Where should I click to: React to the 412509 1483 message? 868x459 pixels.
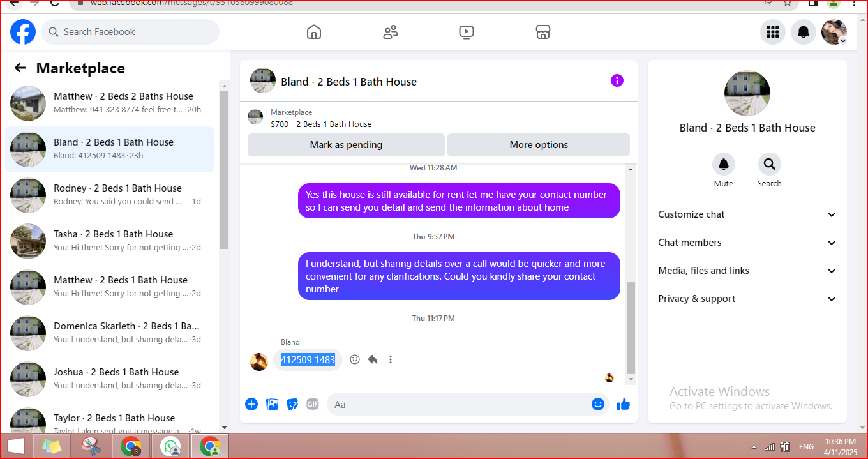pyautogui.click(x=355, y=359)
